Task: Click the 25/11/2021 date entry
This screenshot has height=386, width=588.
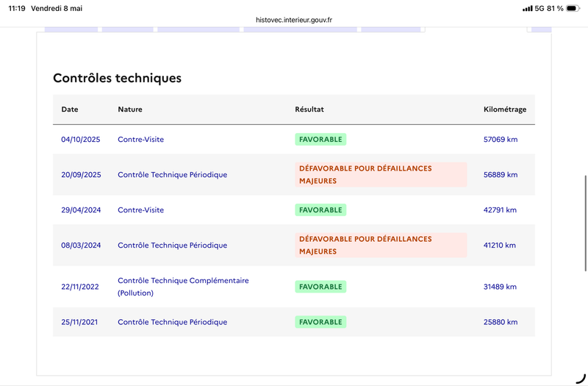Action: click(x=79, y=322)
